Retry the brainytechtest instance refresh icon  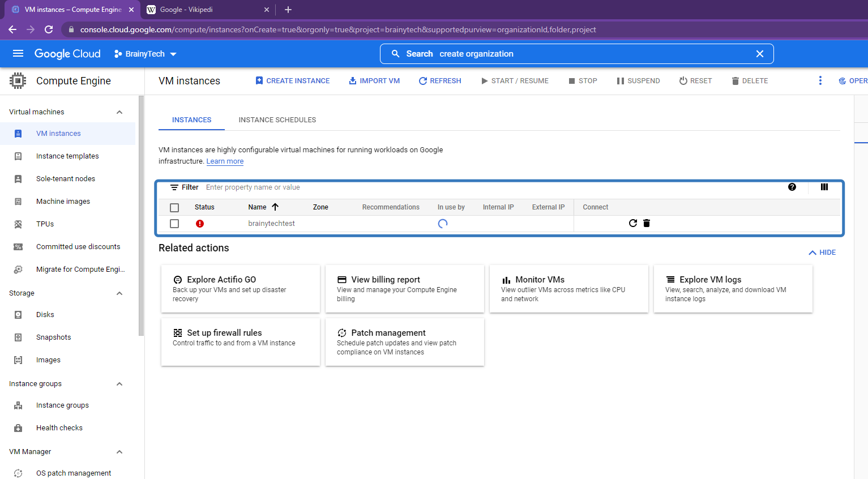point(633,223)
